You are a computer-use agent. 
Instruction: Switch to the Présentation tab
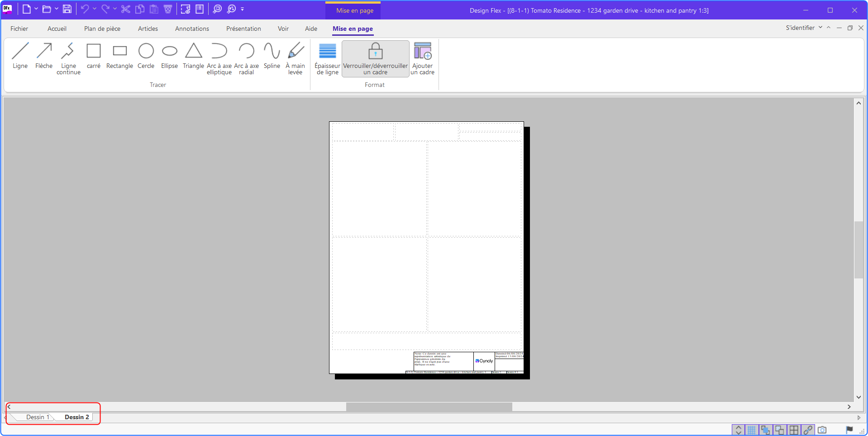pos(243,29)
